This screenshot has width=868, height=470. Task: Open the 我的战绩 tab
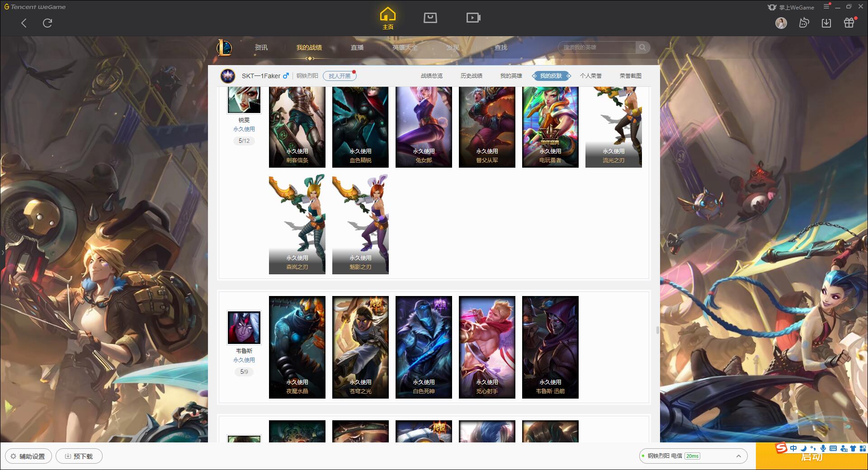click(x=309, y=47)
